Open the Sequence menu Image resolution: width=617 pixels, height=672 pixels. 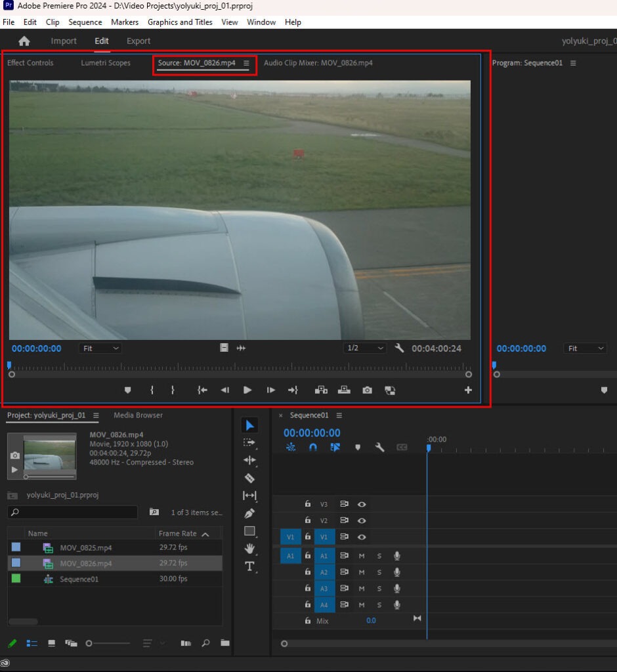tap(85, 22)
